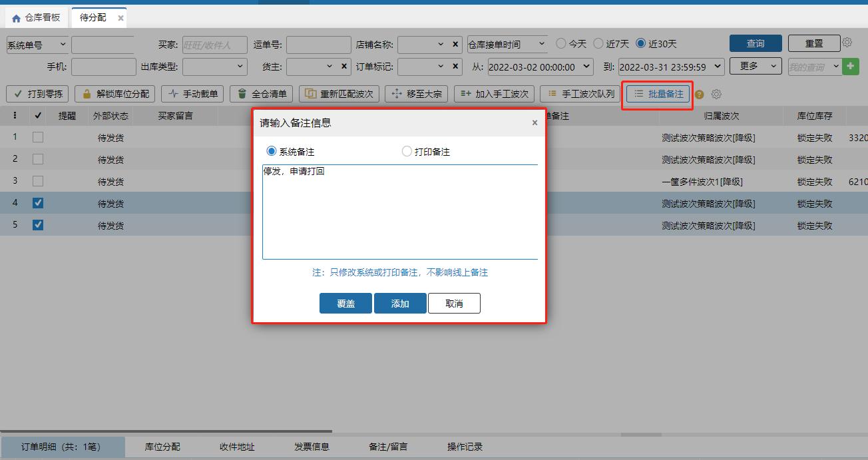The width and height of the screenshot is (868, 460).
Task: Expand the 出库类型 dropdown
Action: pyautogui.click(x=214, y=67)
